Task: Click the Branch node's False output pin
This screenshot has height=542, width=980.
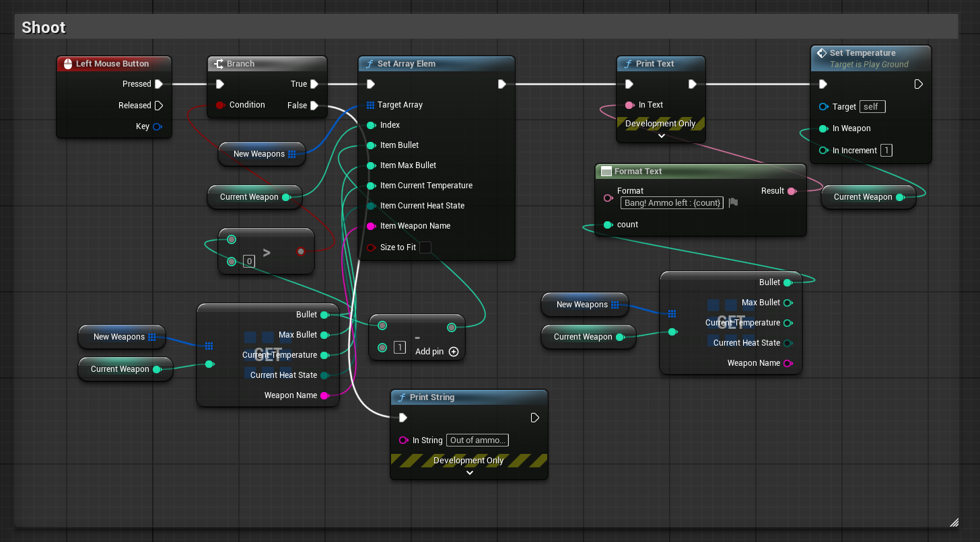Action: click(314, 106)
